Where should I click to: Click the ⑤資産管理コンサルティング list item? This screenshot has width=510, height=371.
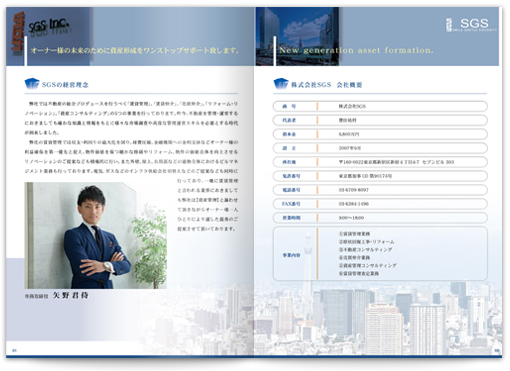coord(368,266)
